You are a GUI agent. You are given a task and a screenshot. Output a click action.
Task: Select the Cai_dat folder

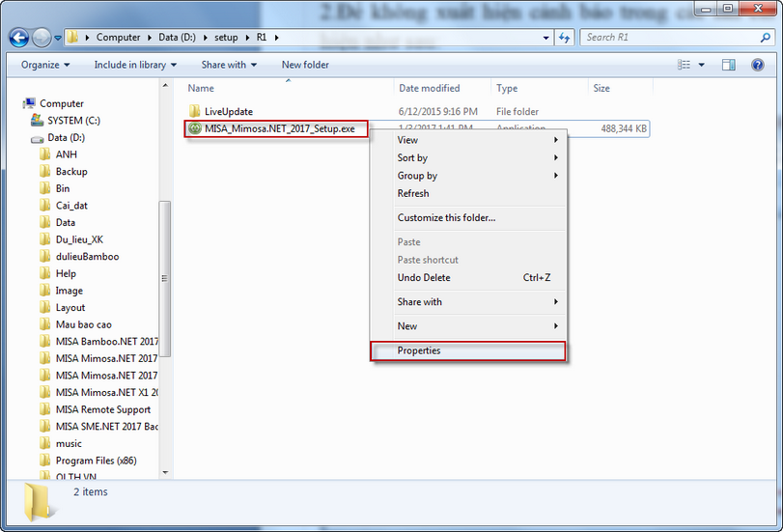(x=64, y=206)
